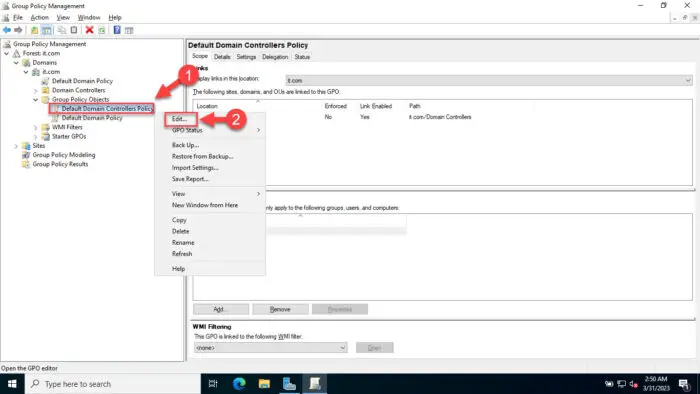Launch Microsoft Edge from the taskbar

point(239,384)
